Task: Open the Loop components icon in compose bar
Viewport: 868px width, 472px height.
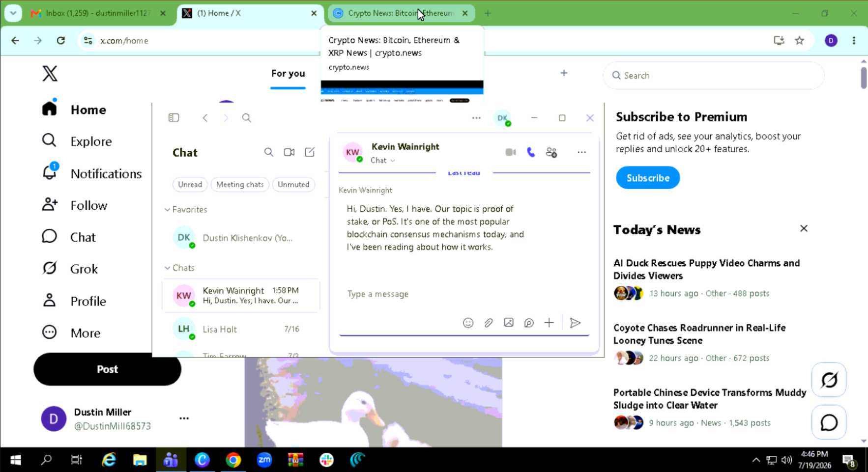Action: click(x=529, y=323)
